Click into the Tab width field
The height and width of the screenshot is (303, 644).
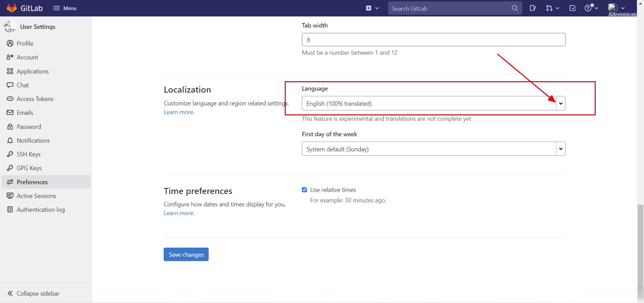(x=433, y=40)
